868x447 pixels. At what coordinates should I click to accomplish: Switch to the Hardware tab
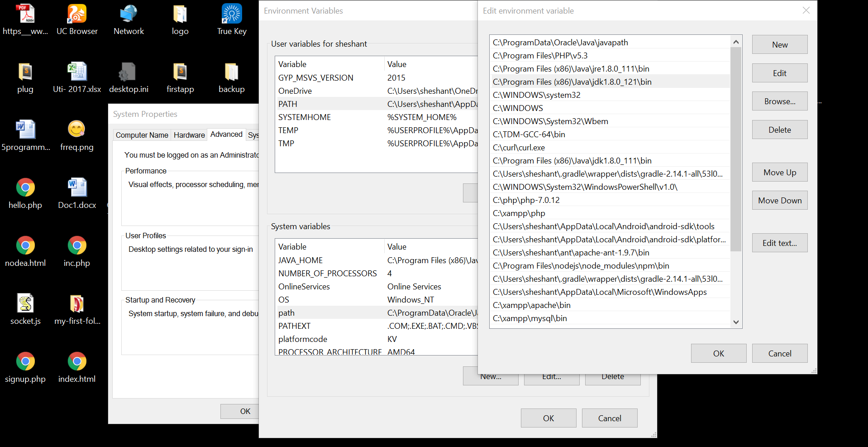click(189, 135)
